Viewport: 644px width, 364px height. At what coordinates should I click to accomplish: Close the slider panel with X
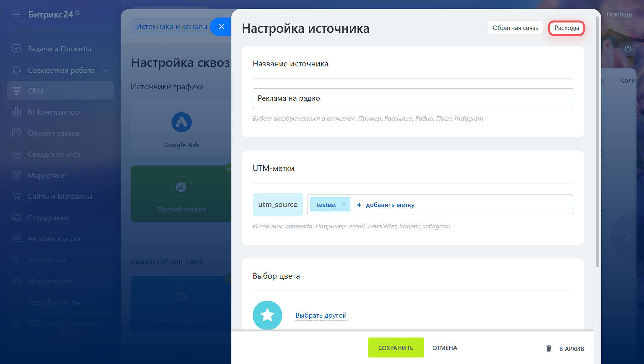tap(221, 27)
